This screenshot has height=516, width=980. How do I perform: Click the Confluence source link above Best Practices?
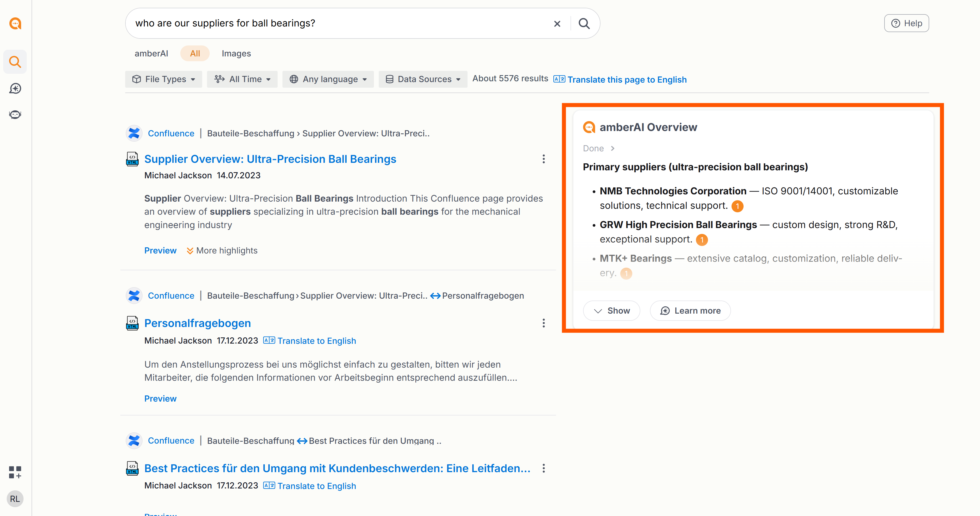click(x=171, y=440)
